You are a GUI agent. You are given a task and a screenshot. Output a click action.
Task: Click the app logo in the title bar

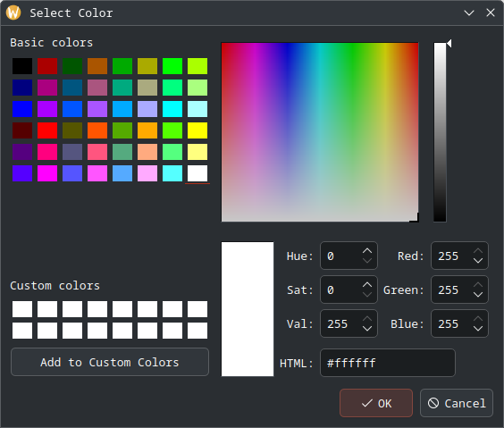13,13
